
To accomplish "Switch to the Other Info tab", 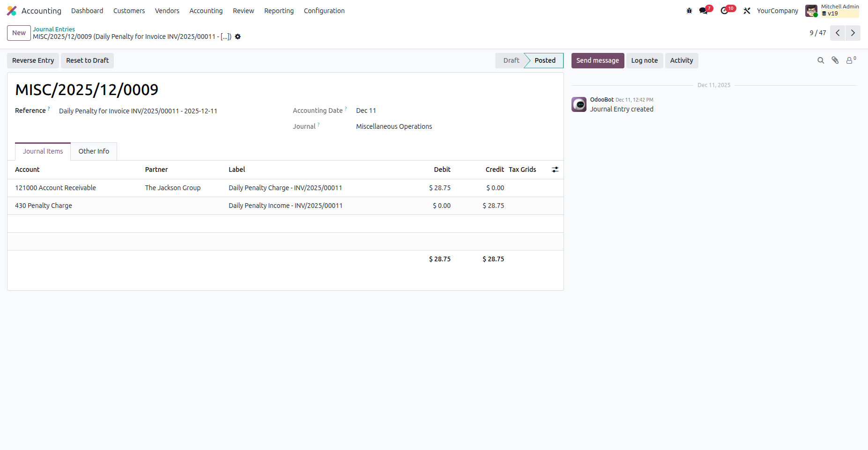I will (x=94, y=151).
